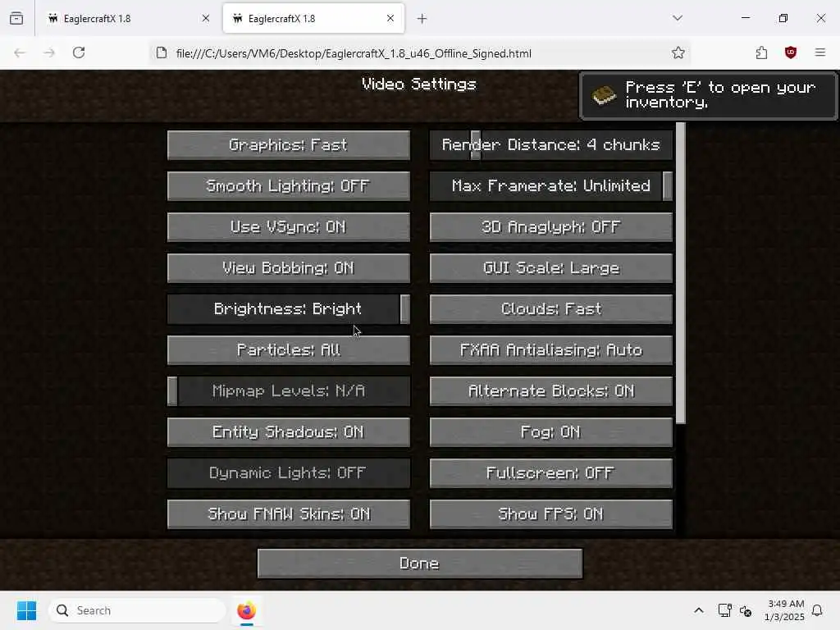The height and width of the screenshot is (630, 840).
Task: Click the page file icon in address bar
Action: [x=162, y=52]
